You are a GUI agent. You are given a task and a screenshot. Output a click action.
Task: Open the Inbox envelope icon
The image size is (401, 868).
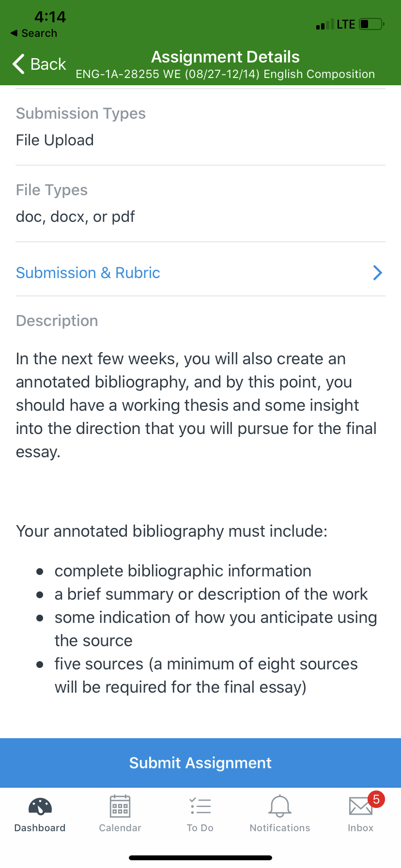360,807
